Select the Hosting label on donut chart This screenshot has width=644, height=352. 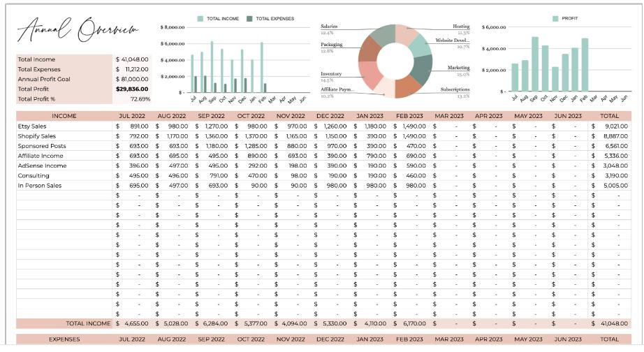[x=461, y=27]
